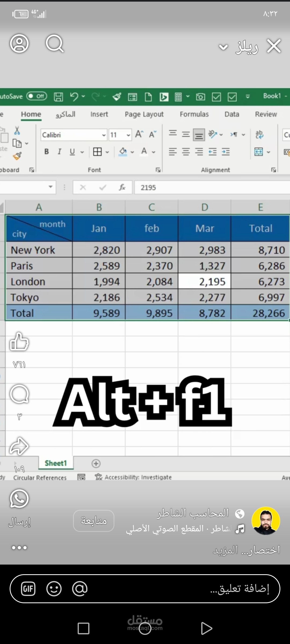Click the formula bar showing 2195
This screenshot has height=644, width=290.
[212, 187]
